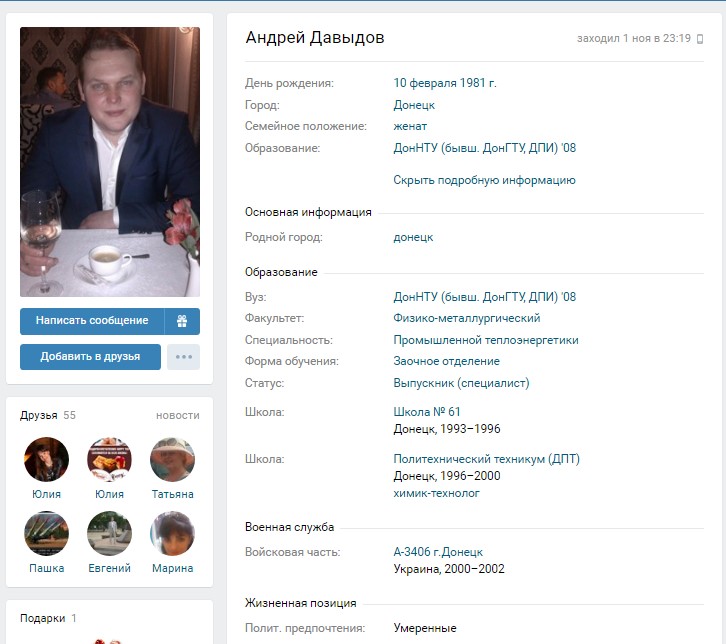The width and height of the screenshot is (726, 644).
Task: Click the city Донецк link
Action: [414, 105]
